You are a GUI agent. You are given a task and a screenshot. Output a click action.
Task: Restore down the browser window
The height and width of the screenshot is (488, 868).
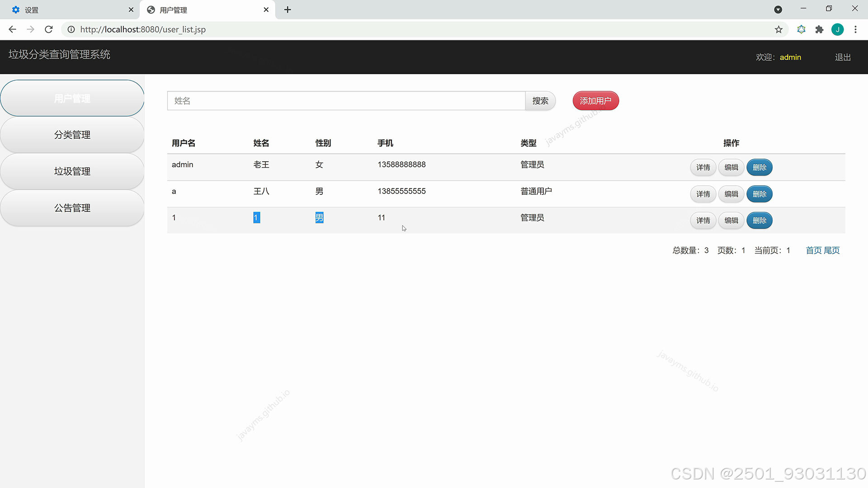tap(829, 9)
